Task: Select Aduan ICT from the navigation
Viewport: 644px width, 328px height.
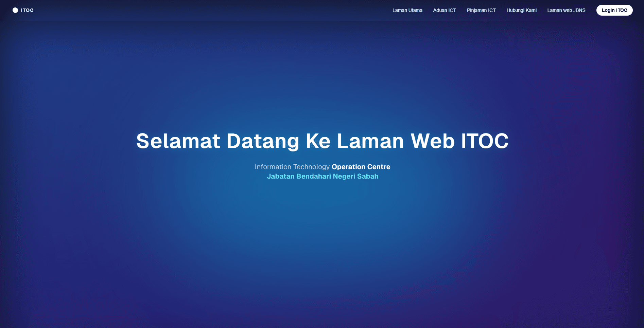Action: pyautogui.click(x=445, y=10)
